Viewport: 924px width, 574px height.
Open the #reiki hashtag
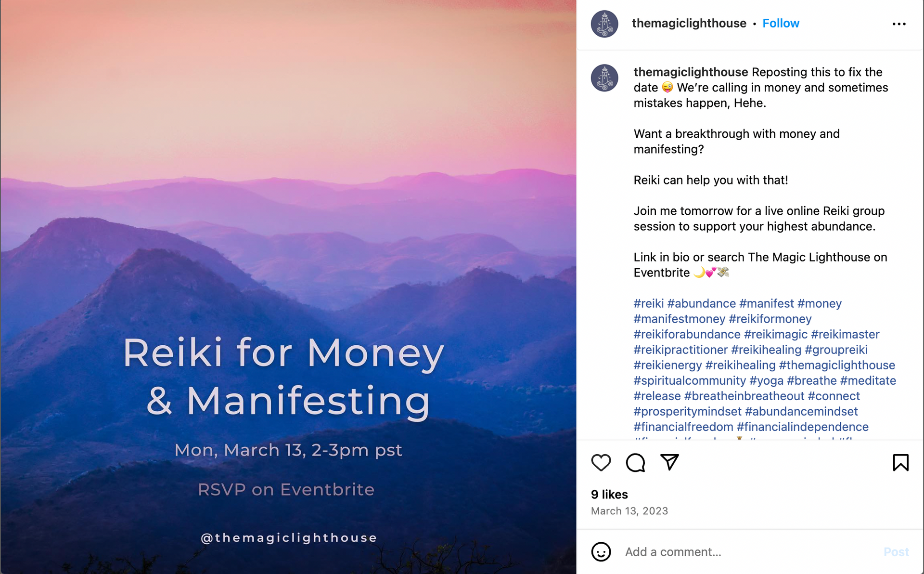pos(648,304)
